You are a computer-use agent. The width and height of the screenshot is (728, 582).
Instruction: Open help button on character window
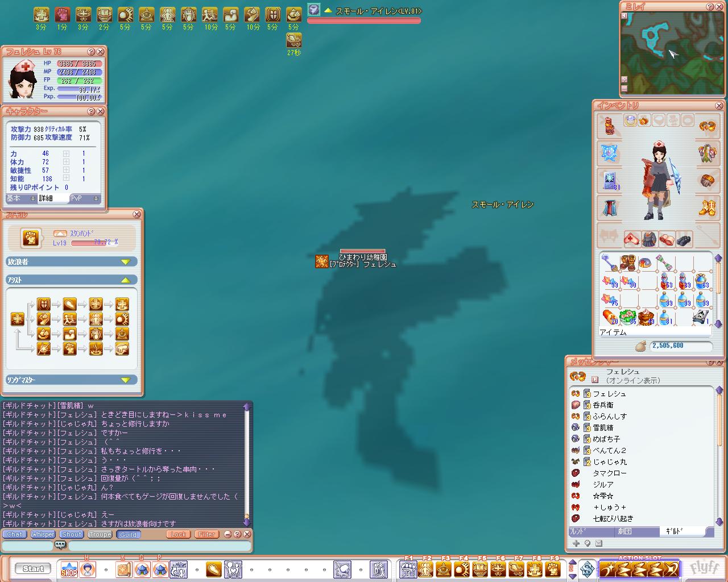click(x=91, y=111)
